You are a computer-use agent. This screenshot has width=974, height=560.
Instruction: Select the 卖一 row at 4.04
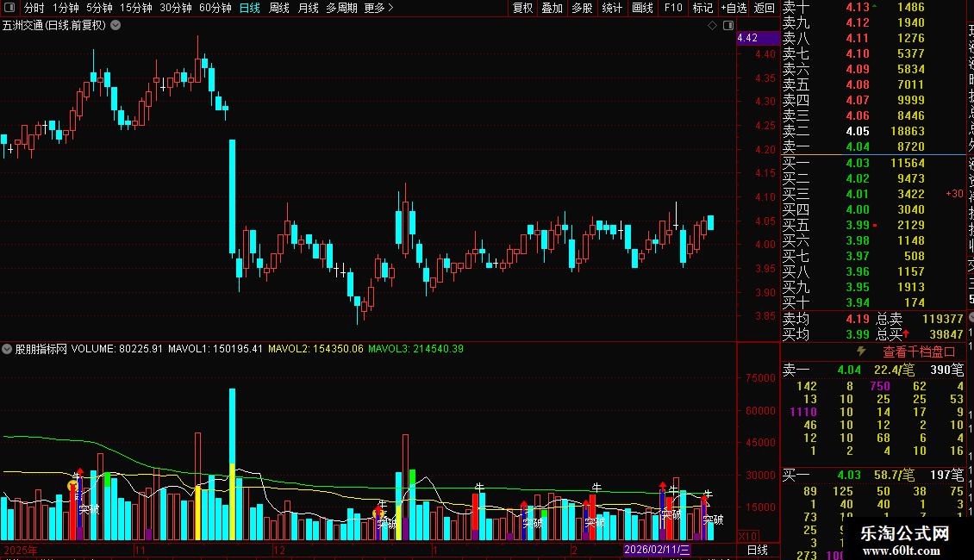(x=873, y=147)
